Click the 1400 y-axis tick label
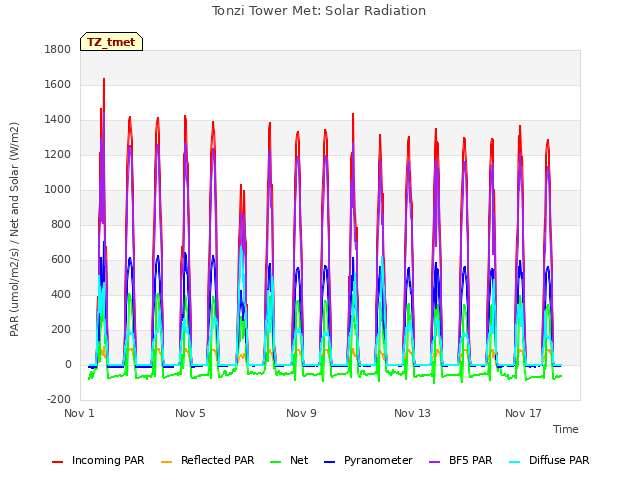This screenshot has height=480, width=640. [x=58, y=120]
